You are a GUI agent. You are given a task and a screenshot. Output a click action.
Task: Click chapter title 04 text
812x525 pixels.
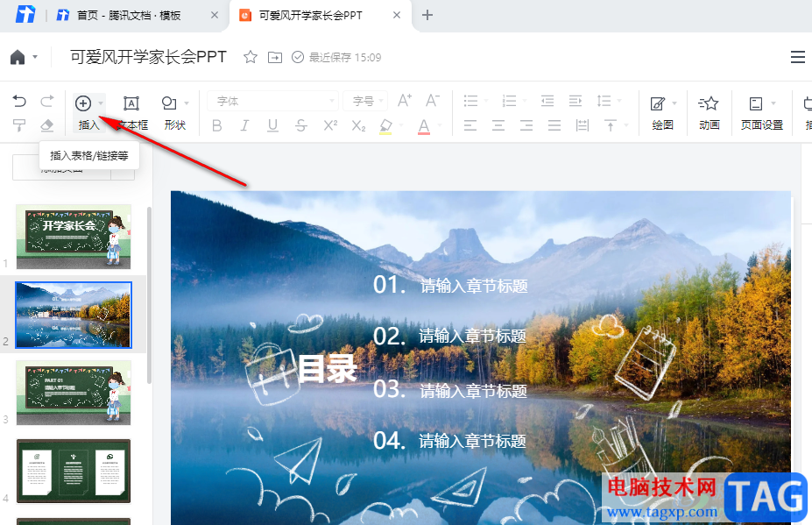(472, 441)
